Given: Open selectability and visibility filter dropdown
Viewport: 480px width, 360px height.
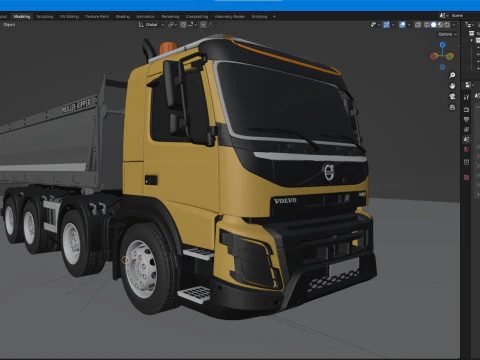Looking at the screenshot, I should 375,25.
